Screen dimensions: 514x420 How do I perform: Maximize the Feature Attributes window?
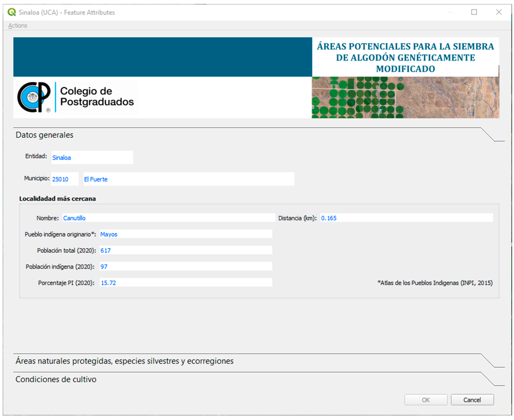coord(474,12)
